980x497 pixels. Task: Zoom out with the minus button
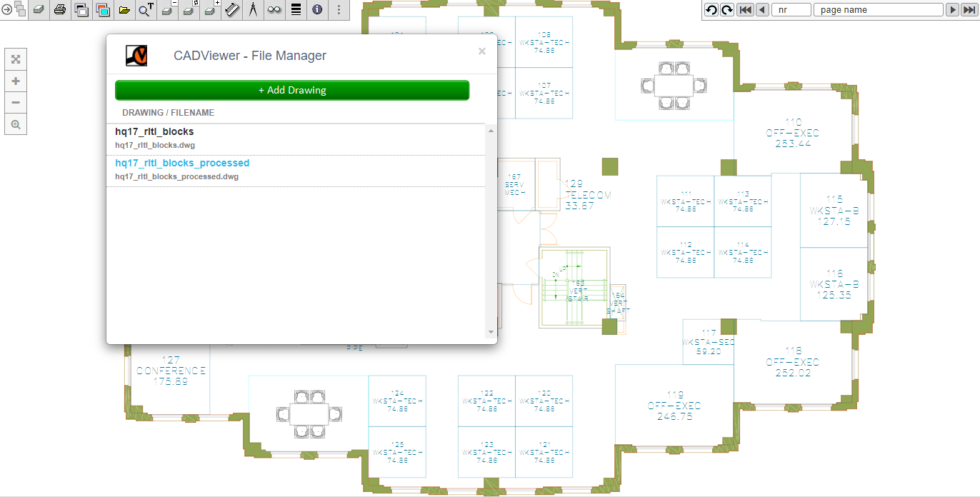coord(16,102)
